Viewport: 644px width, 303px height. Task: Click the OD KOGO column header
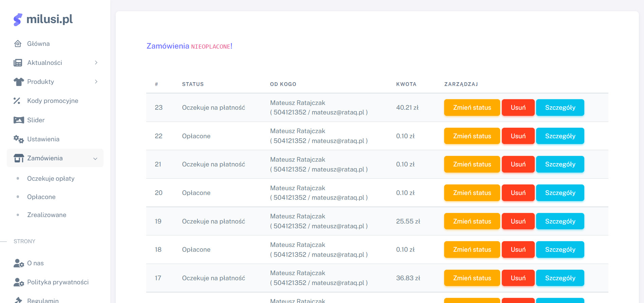click(x=283, y=84)
